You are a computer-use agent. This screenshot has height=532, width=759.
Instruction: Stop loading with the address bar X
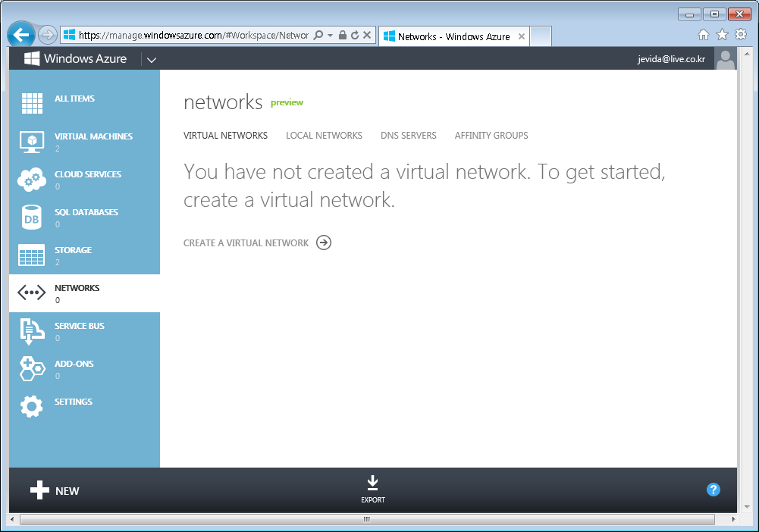click(x=367, y=35)
